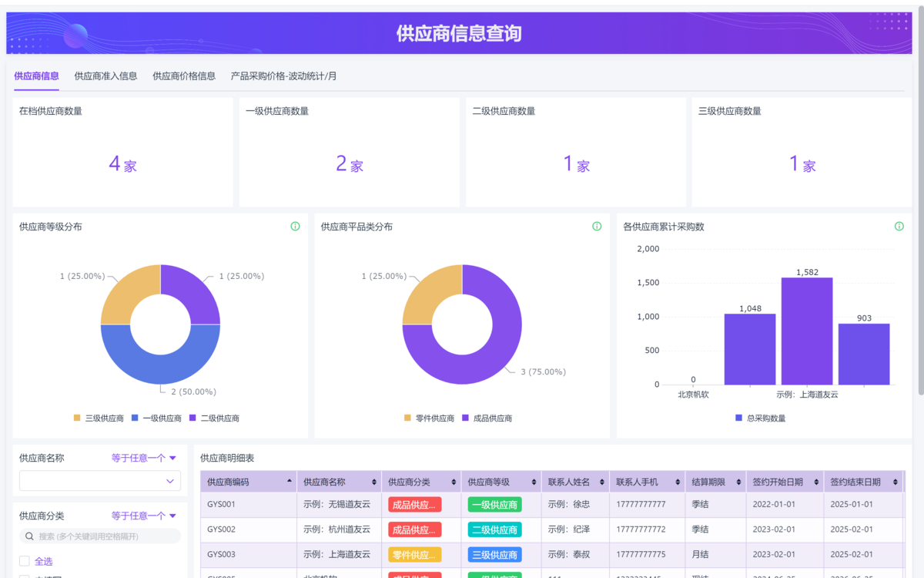Click the 成品供应 tag in GYS001 row

(414, 505)
